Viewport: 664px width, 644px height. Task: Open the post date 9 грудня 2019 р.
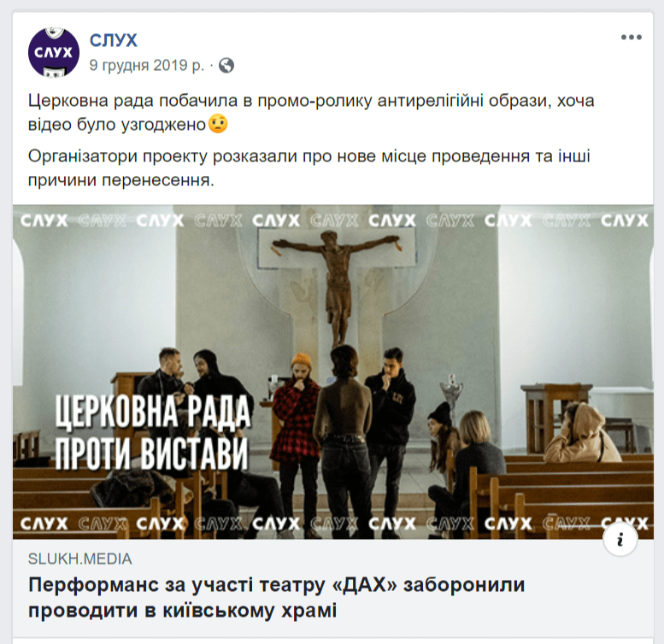tap(146, 65)
